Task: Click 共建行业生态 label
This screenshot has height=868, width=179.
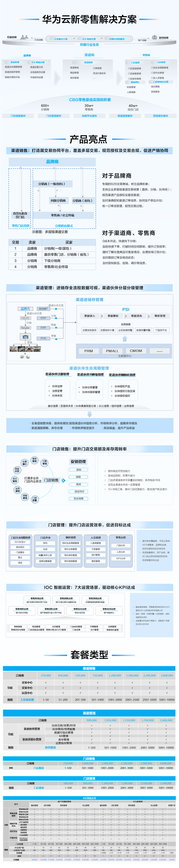Action: tap(89, 45)
